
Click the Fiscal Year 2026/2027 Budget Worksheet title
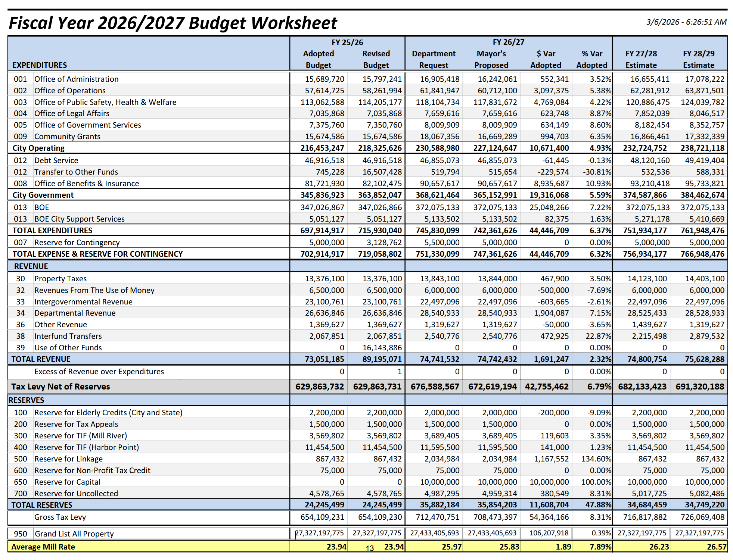173,23
